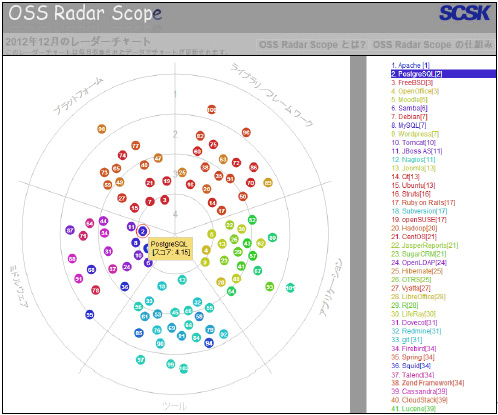Click the SCSK logo
498x415 pixels.
tap(465, 13)
